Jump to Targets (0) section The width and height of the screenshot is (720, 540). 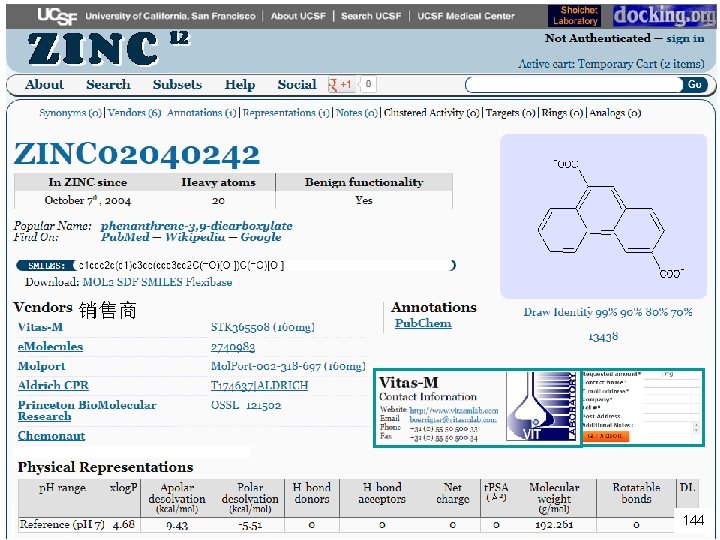tap(511, 113)
